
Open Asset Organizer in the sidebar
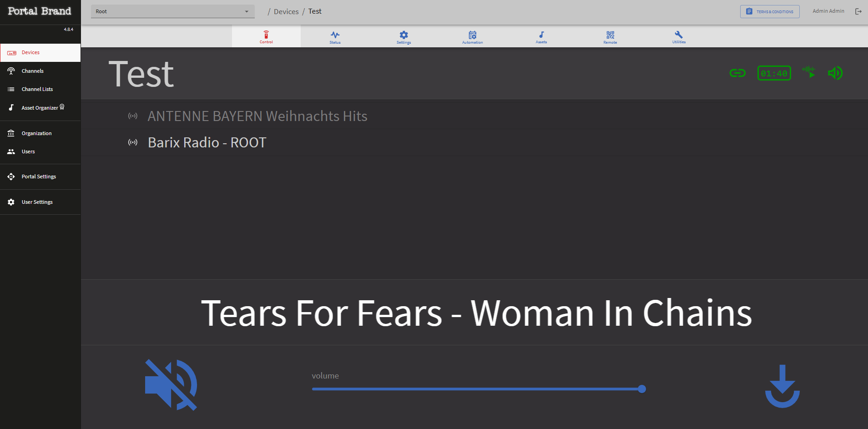[40, 108]
